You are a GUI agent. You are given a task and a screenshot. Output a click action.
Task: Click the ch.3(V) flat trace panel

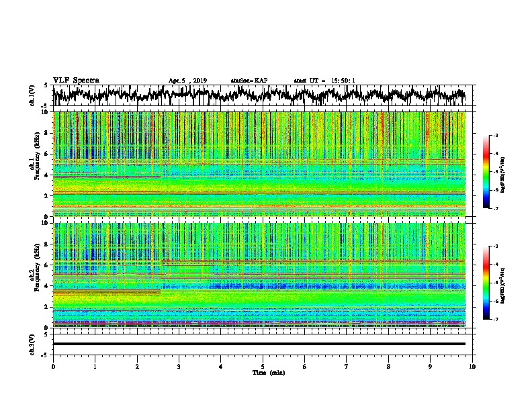[263, 345]
